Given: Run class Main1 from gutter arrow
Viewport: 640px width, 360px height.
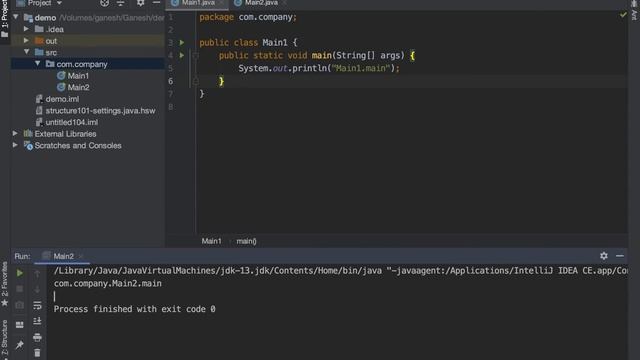Looking at the screenshot, I should (x=182, y=42).
